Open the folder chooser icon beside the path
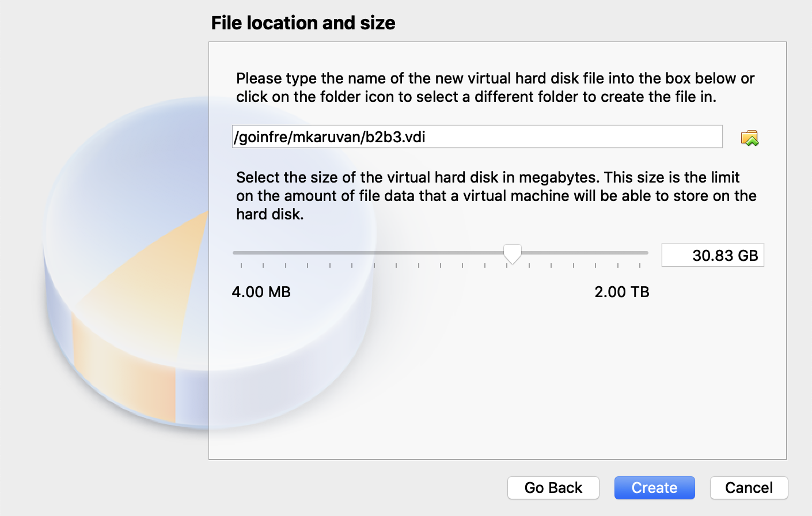 coord(749,138)
